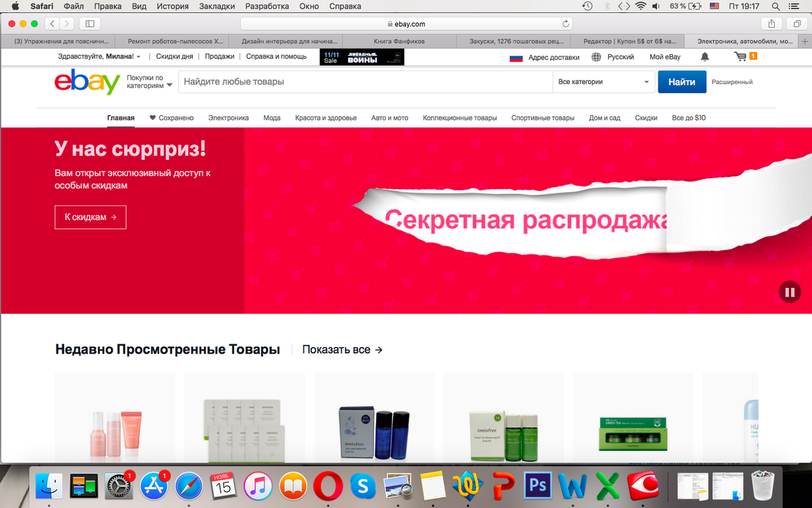
Task: Open the Safari share button
Action: (x=771, y=24)
